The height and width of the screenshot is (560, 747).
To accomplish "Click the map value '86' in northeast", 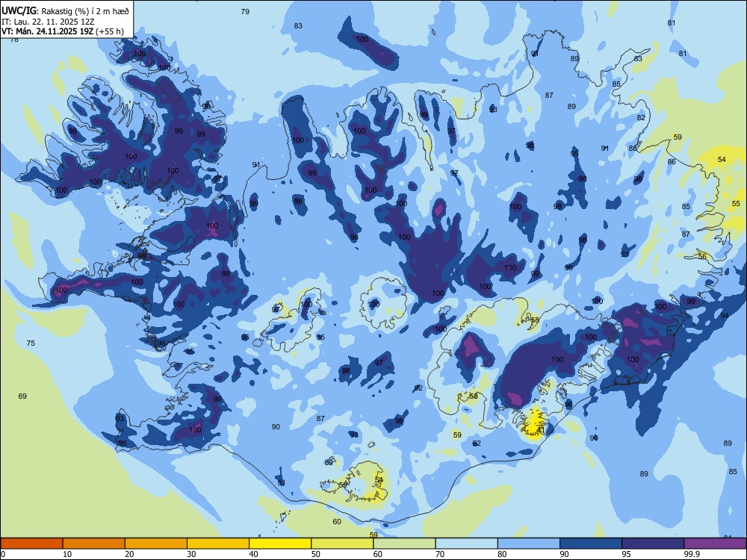I will point(672,161).
